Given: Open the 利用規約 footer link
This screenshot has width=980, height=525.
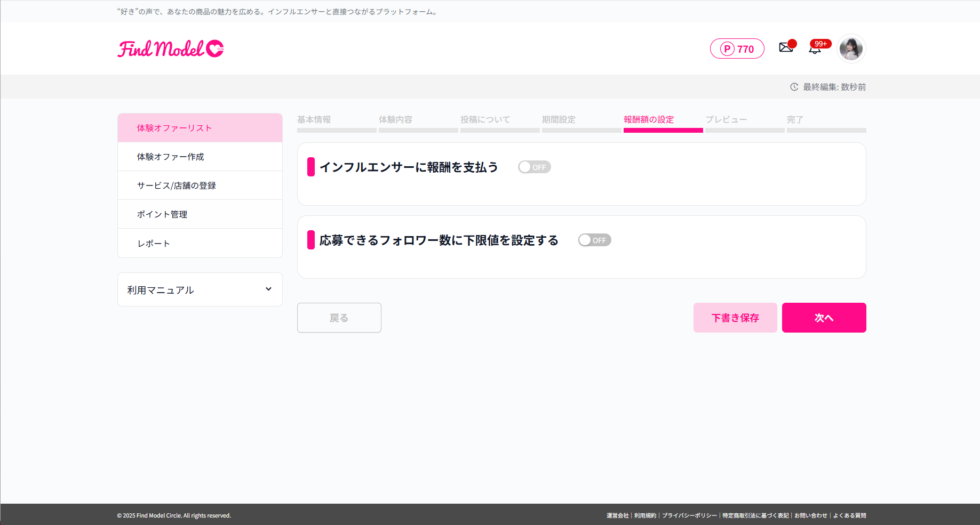Looking at the screenshot, I should (x=645, y=515).
